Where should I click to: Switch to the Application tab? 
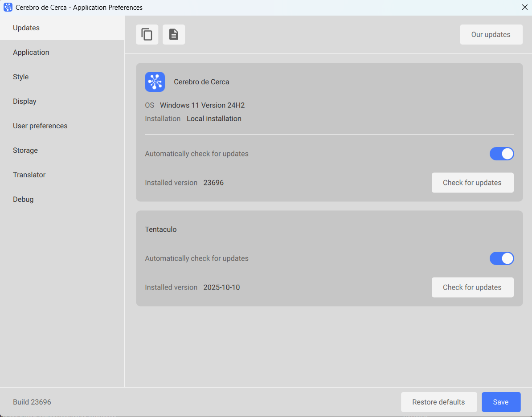tap(31, 53)
